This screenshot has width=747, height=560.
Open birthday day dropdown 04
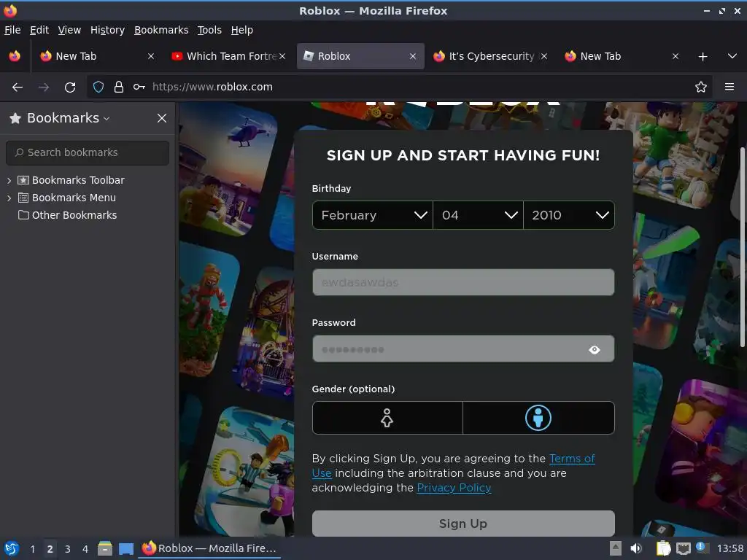pyautogui.click(x=478, y=215)
